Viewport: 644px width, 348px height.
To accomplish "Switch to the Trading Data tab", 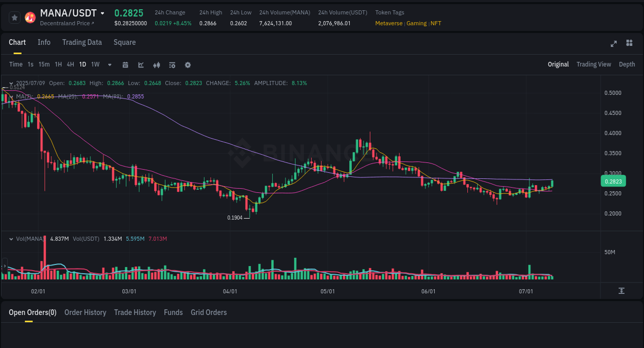I will pyautogui.click(x=82, y=42).
